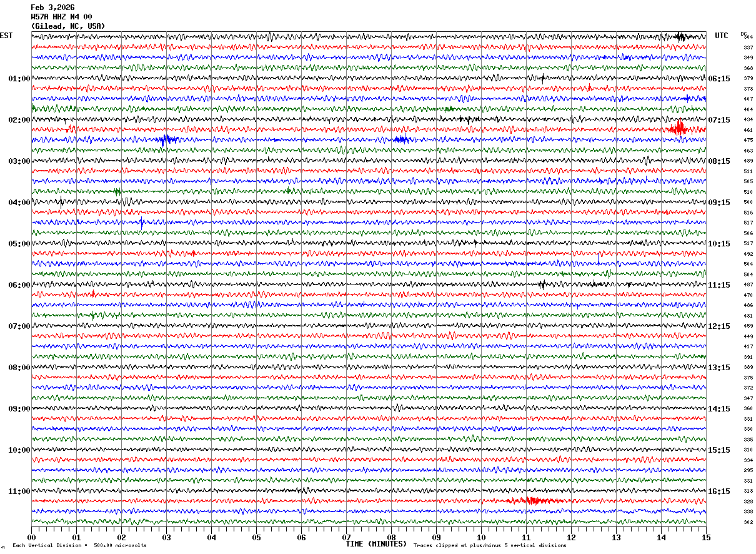Select the 08:00 EST time label

19,368
